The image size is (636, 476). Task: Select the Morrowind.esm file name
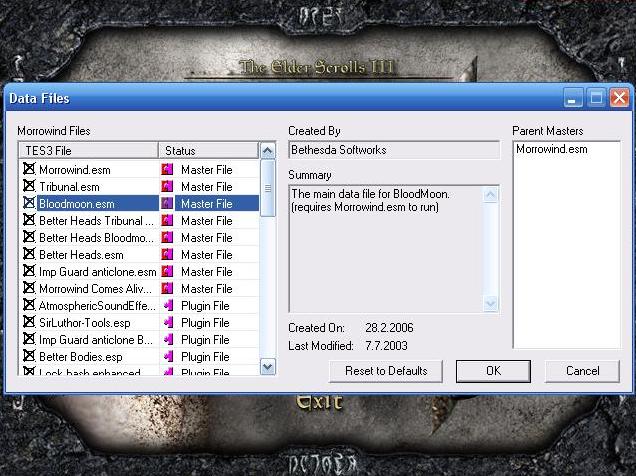(x=75, y=170)
